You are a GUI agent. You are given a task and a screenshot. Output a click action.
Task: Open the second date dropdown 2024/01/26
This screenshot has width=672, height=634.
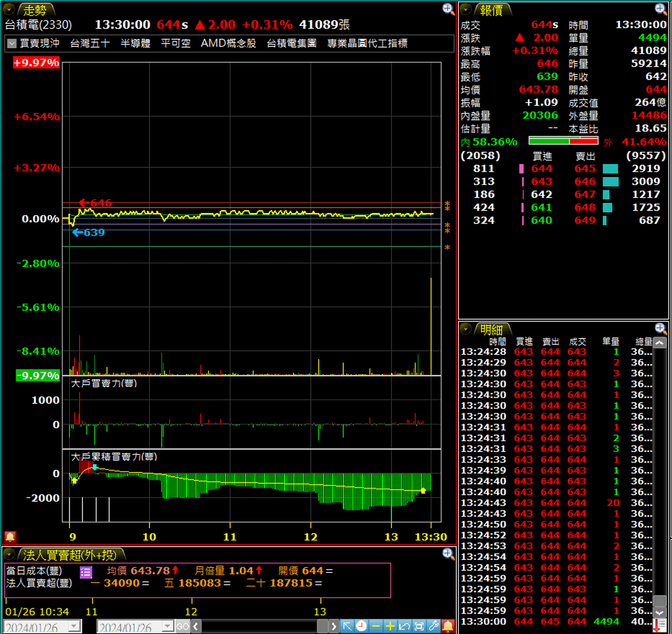click(167, 627)
